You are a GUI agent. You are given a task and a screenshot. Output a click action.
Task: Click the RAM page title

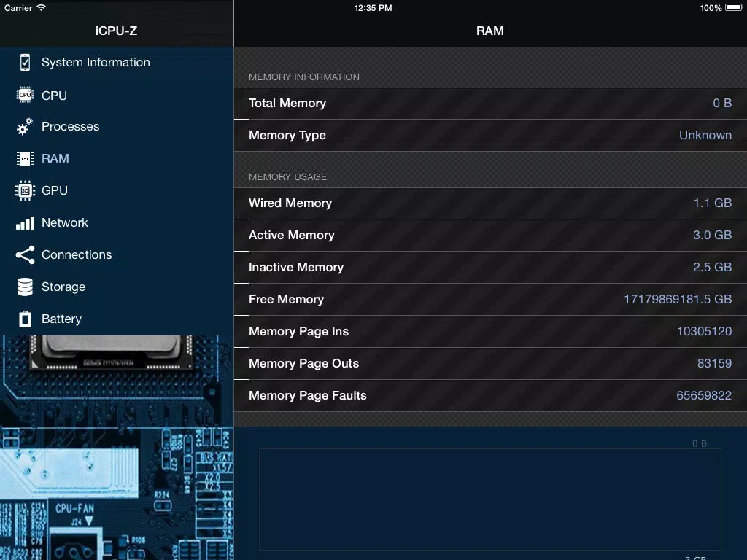pos(490,31)
